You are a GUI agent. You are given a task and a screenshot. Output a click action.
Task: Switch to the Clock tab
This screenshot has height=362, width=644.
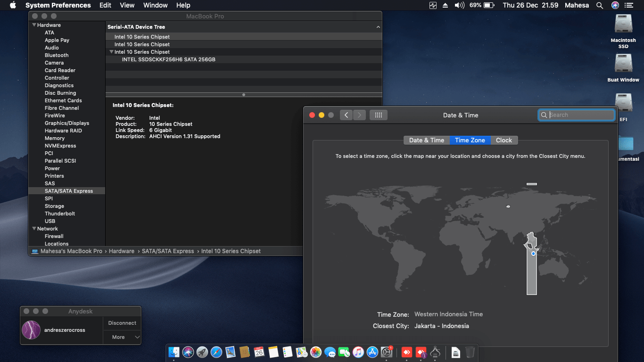click(x=504, y=140)
